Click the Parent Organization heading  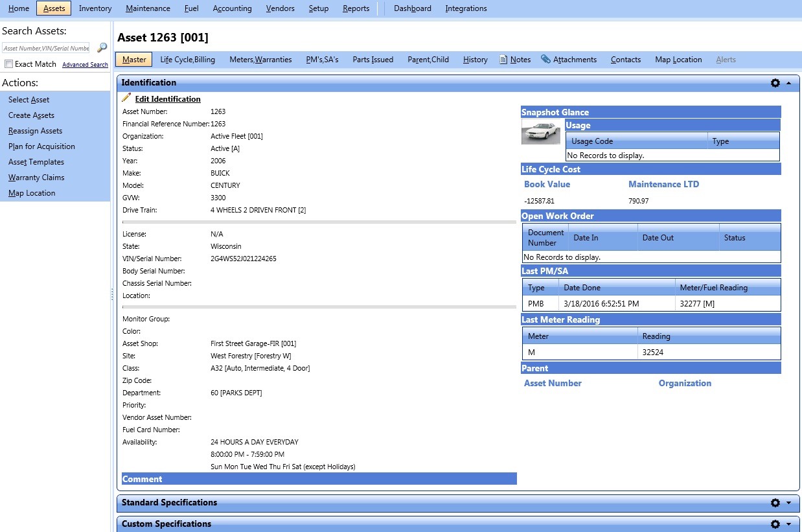point(685,383)
